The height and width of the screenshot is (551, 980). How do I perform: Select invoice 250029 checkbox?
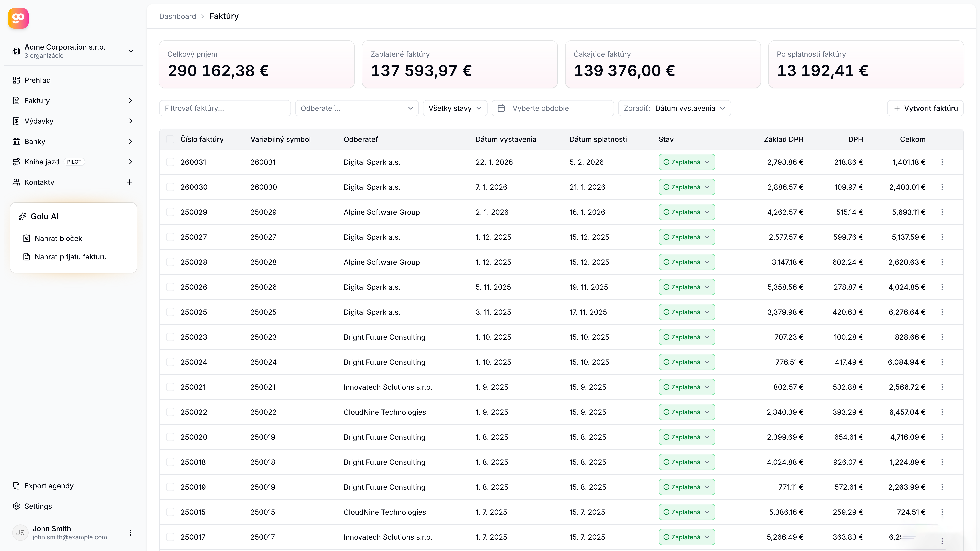(x=170, y=212)
